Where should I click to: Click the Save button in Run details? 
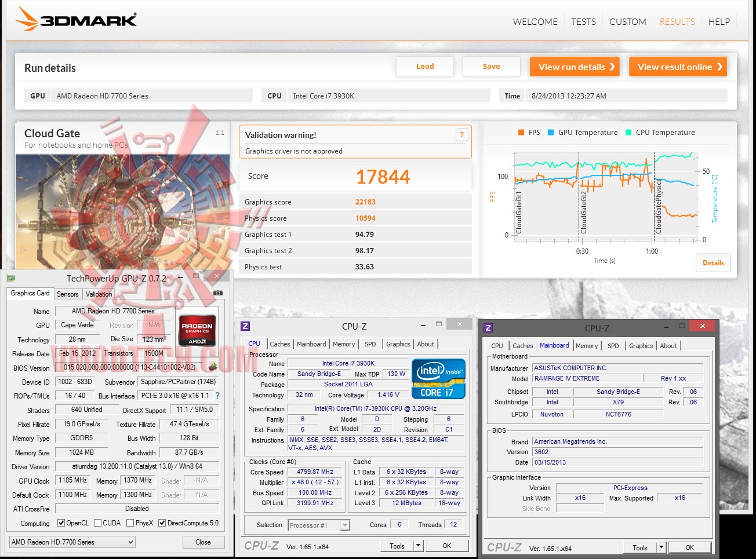(491, 67)
